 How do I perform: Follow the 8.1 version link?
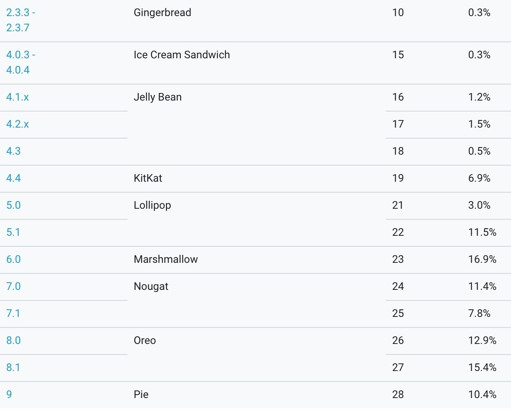13,368
